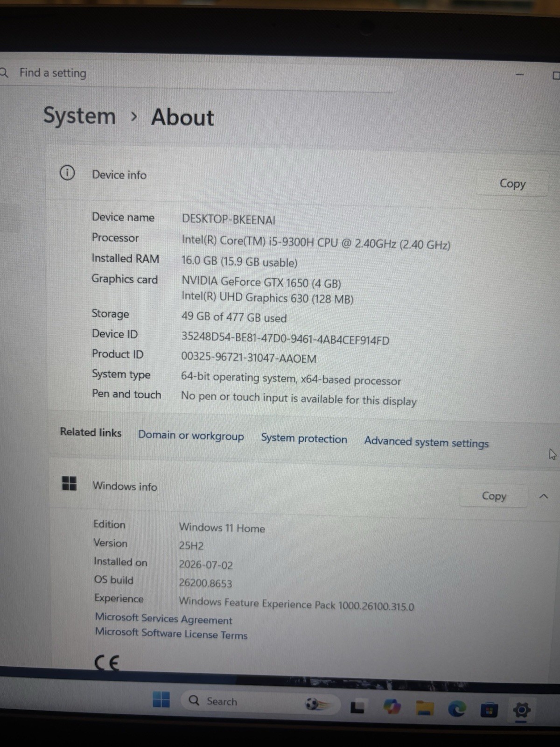The image size is (560, 747).
Task: Click the Windows info logo icon
Action: [x=69, y=483]
